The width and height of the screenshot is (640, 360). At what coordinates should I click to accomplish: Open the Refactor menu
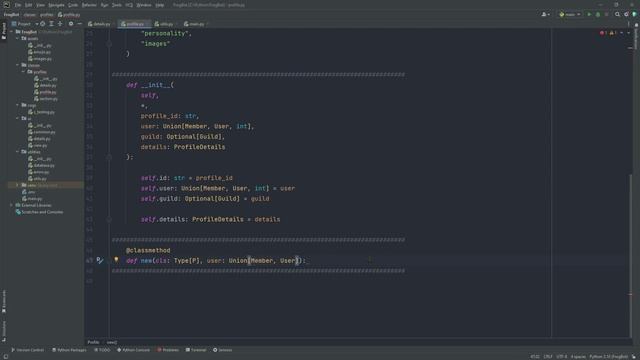[89, 5]
